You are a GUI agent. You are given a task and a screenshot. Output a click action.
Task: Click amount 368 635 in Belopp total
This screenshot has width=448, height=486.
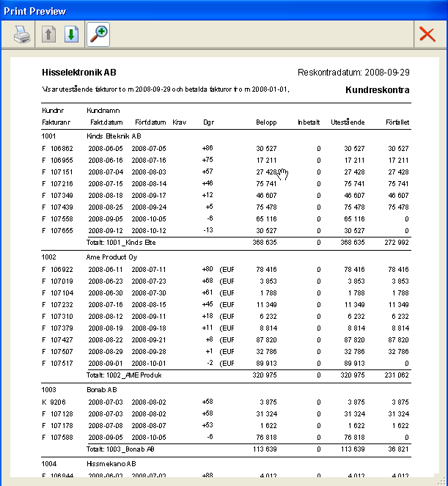265,243
